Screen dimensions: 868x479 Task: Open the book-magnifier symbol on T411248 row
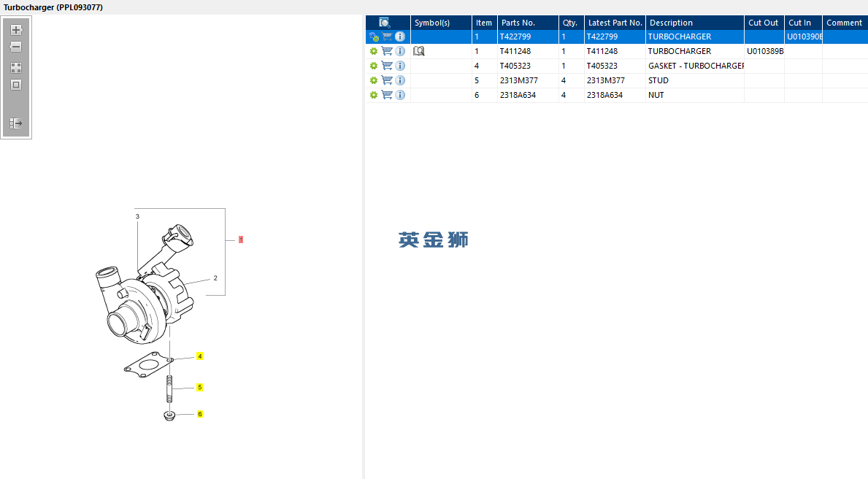tap(419, 51)
